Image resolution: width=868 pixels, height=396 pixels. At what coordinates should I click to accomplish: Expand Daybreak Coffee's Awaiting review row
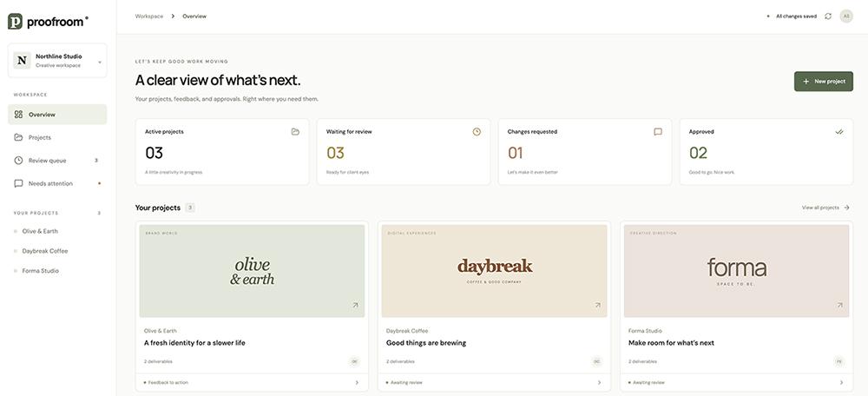point(495,383)
